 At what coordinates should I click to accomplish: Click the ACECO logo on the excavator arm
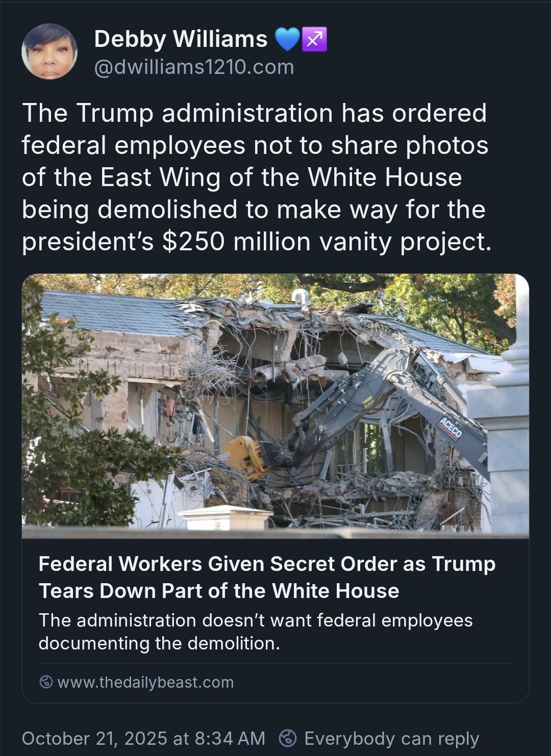point(450,427)
